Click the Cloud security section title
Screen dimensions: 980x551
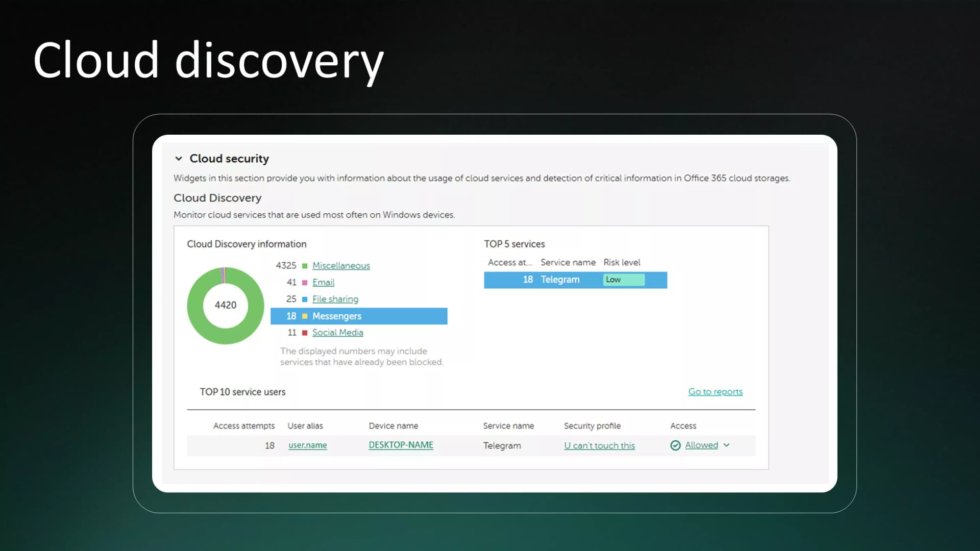tap(229, 159)
